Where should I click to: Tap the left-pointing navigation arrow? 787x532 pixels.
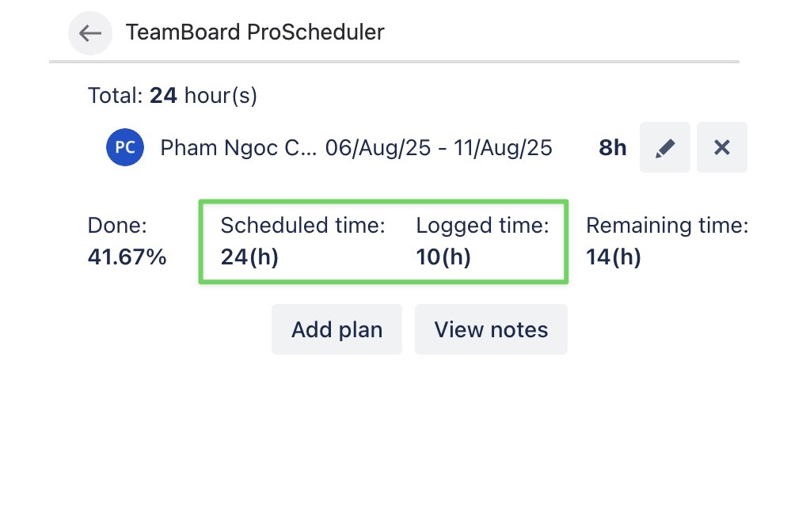click(x=89, y=33)
